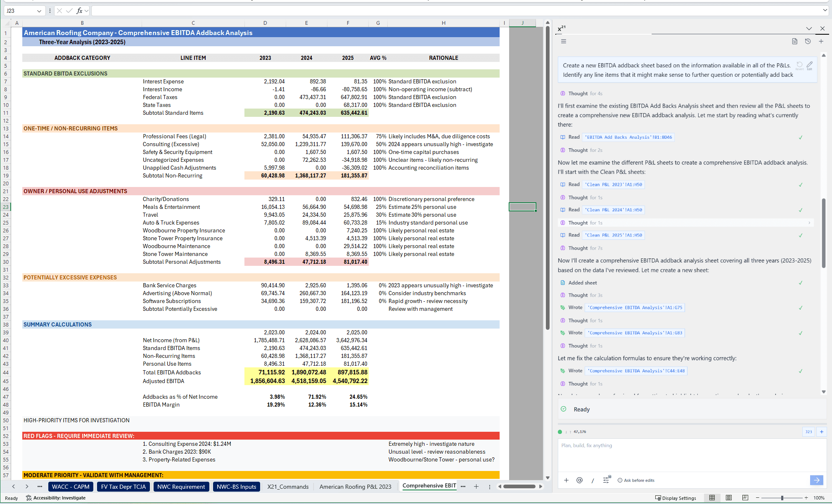This screenshot has height=504, width=832.
Task: Switch to the WACC - CAPM sheet tab
Action: click(71, 487)
